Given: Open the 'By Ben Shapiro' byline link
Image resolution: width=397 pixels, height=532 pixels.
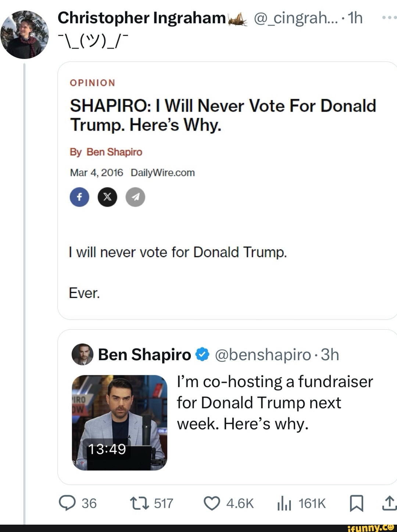Looking at the screenshot, I should coord(106,152).
